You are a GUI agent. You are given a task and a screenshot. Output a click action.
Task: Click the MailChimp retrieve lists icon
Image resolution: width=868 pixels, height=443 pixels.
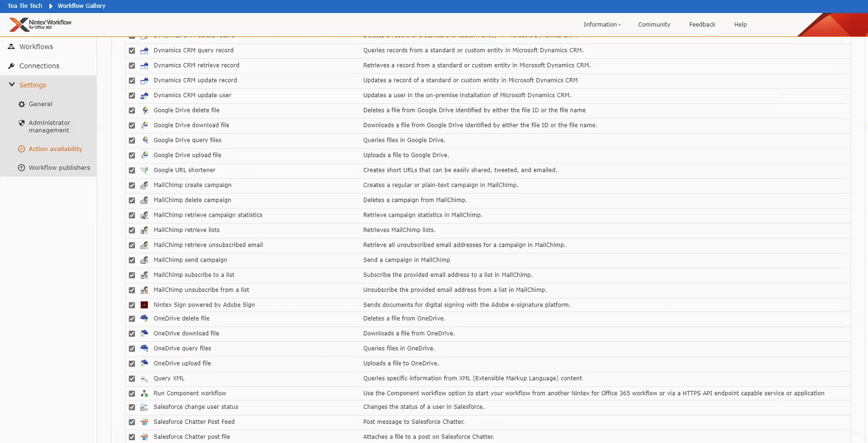(144, 230)
